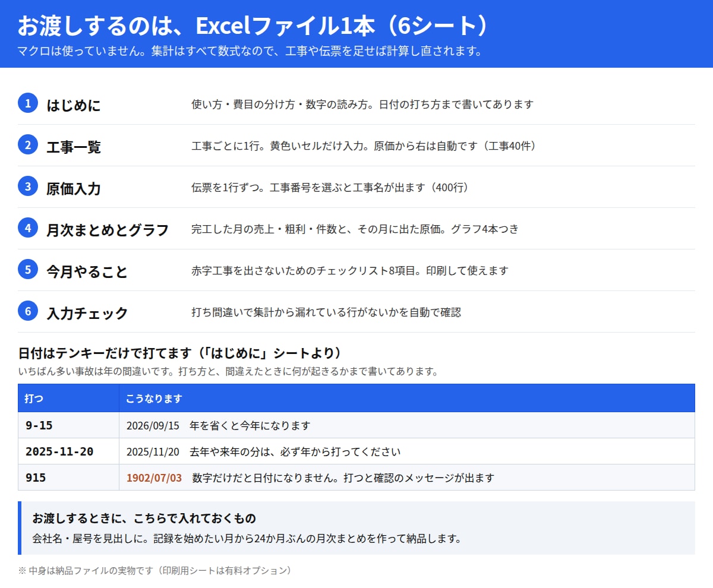Click the 2025-11-20 input example cell
This screenshot has height=588, width=713.
tap(68, 451)
